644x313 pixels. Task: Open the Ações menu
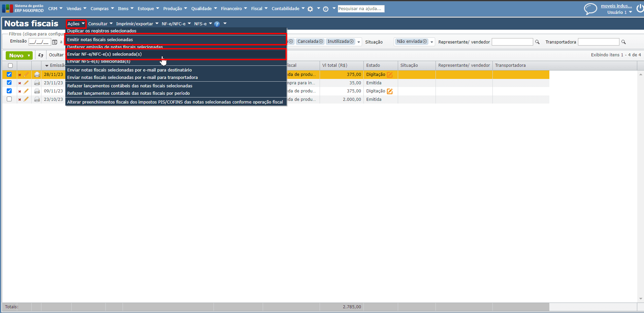coord(76,24)
